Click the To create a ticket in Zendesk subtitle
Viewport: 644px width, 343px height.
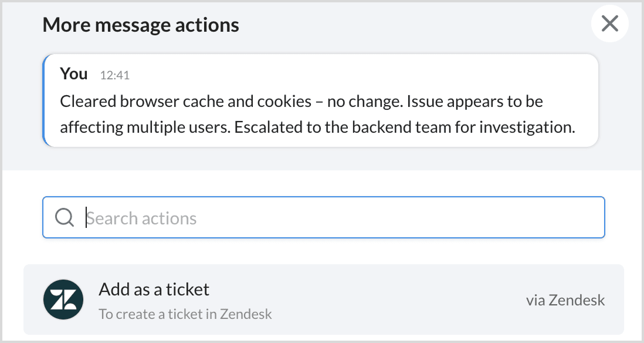click(185, 314)
